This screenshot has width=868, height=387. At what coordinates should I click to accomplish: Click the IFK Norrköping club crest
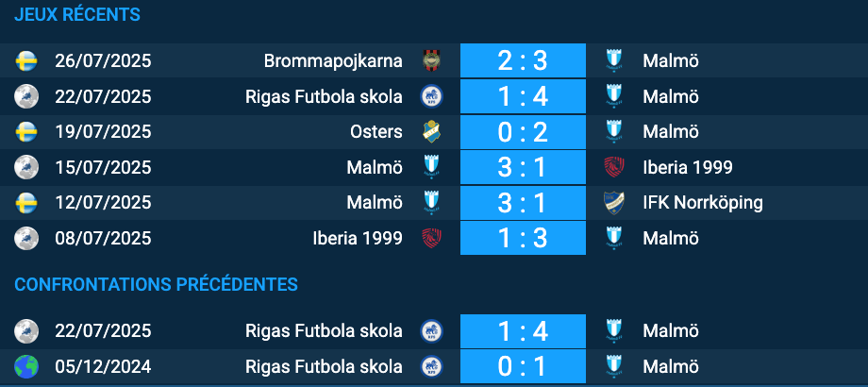pos(615,202)
